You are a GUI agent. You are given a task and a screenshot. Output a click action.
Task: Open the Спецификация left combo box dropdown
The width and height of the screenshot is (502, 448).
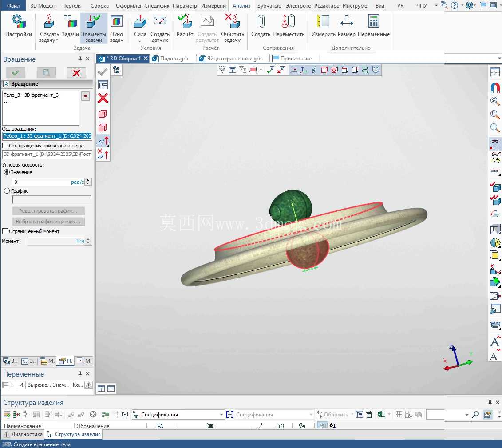[x=221, y=414]
